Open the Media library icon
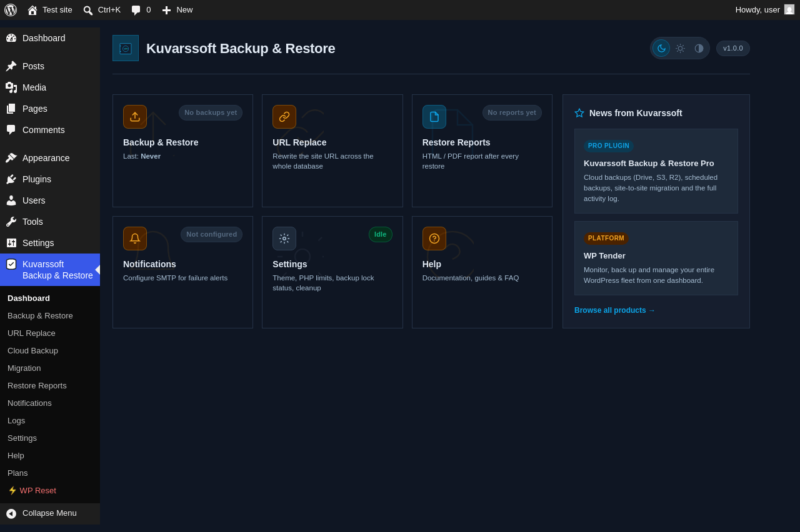The height and width of the screenshot is (532, 800). [11, 87]
